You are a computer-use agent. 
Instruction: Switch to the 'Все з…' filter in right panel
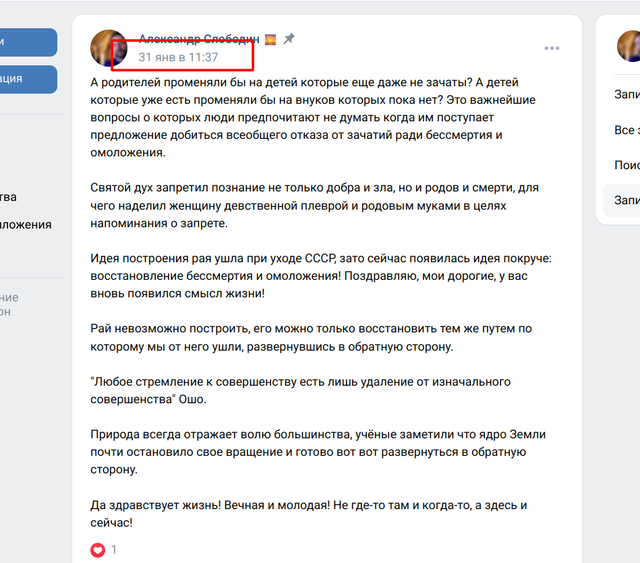pyautogui.click(x=627, y=130)
